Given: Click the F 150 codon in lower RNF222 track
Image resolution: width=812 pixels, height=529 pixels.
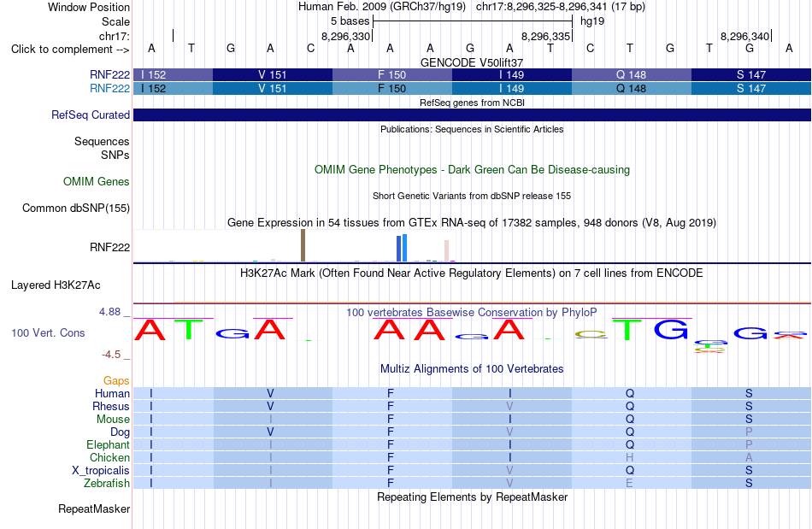Looking at the screenshot, I should pos(392,89).
